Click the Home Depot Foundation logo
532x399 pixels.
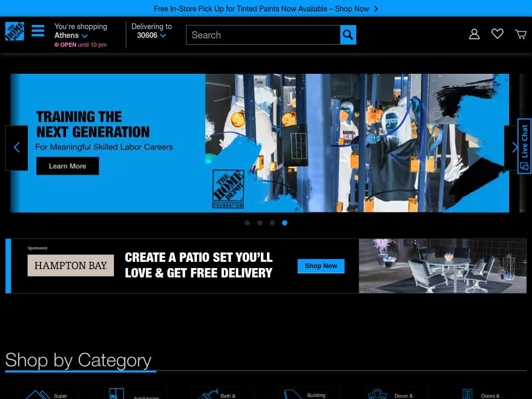228,189
